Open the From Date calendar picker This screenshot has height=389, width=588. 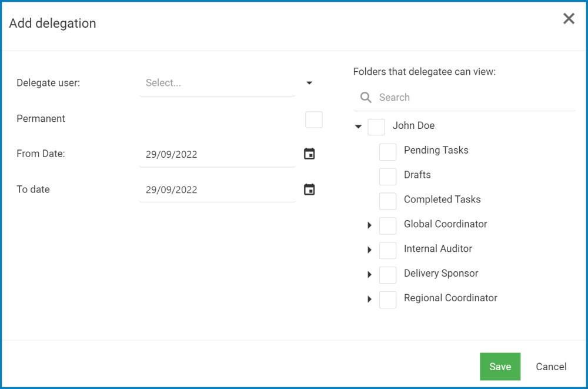(309, 154)
